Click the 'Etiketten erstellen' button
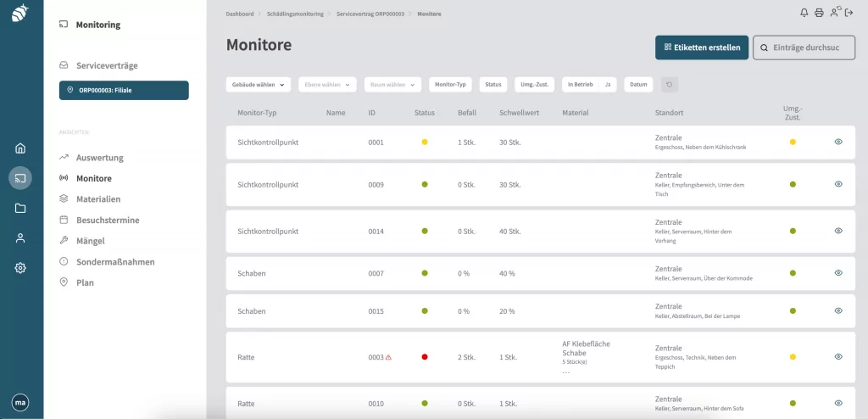 click(702, 47)
